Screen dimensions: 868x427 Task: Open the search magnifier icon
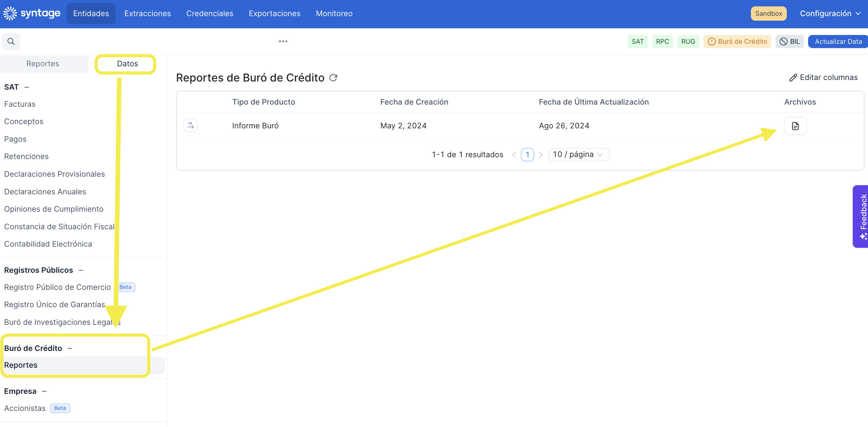coord(11,41)
